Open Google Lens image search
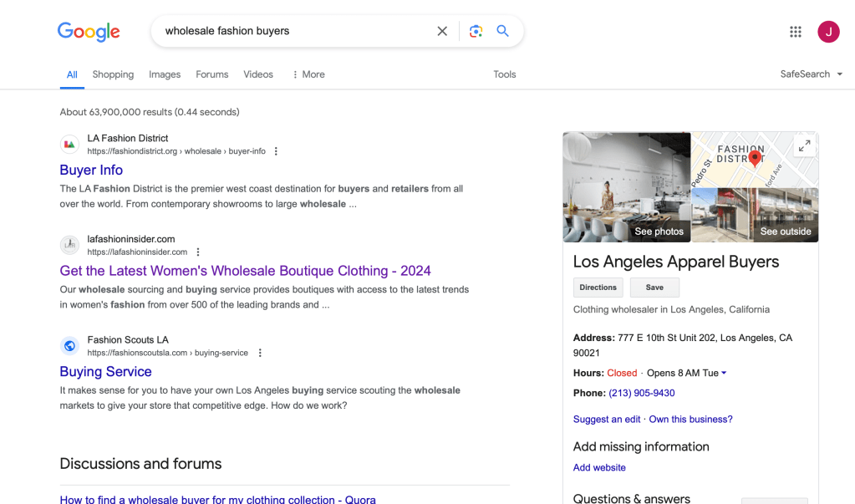The image size is (855, 504). click(476, 31)
